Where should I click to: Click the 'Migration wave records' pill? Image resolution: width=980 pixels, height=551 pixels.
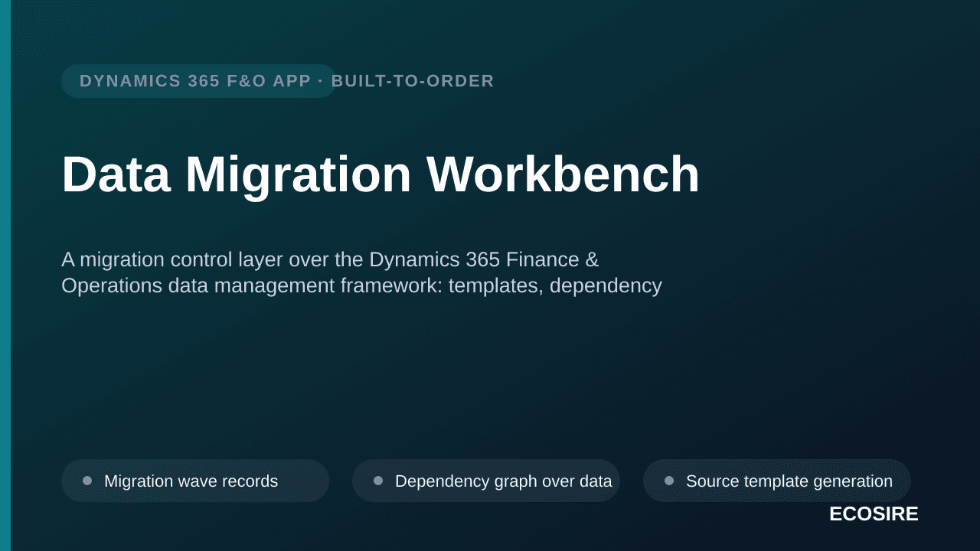click(195, 481)
